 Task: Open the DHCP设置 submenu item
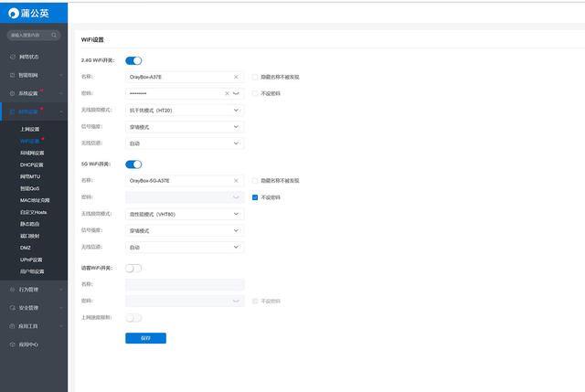pyautogui.click(x=32, y=164)
